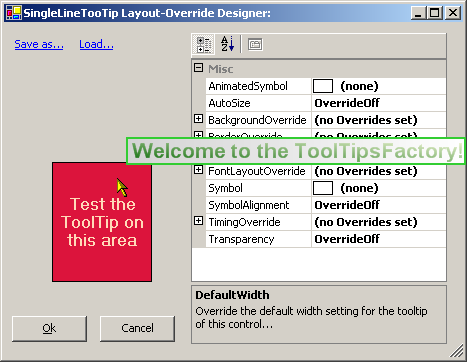Maximize the Designer window

435,13
